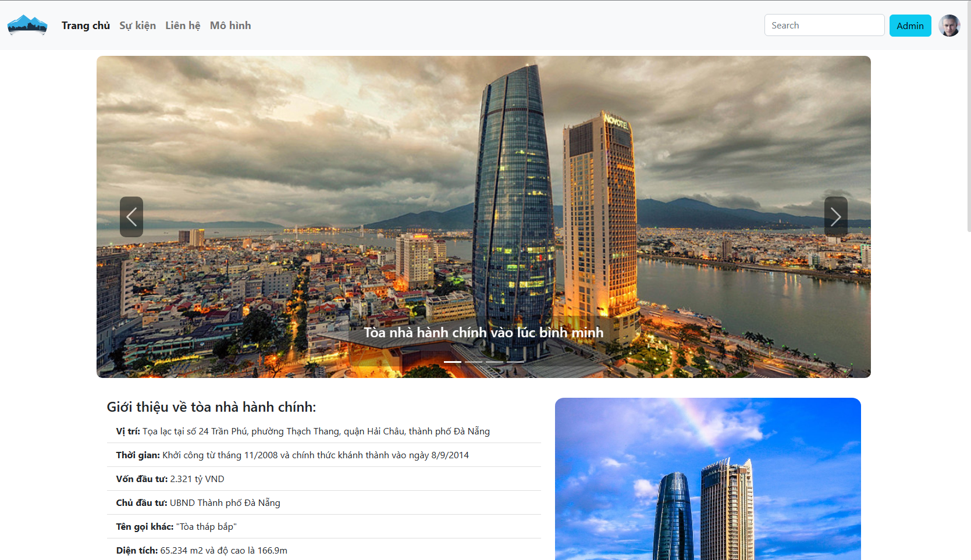This screenshot has width=971, height=560.
Task: Select the second carousel indicator dot
Action: tap(474, 361)
